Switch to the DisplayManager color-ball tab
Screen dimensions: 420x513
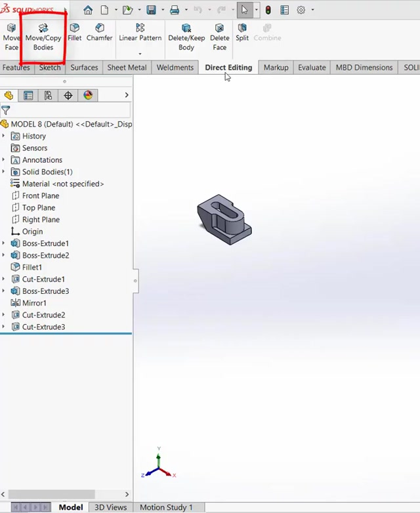[88, 96]
